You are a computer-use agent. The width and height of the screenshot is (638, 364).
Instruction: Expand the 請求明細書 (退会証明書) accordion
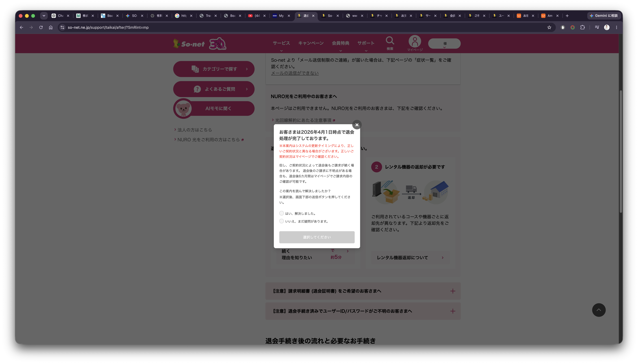363,291
